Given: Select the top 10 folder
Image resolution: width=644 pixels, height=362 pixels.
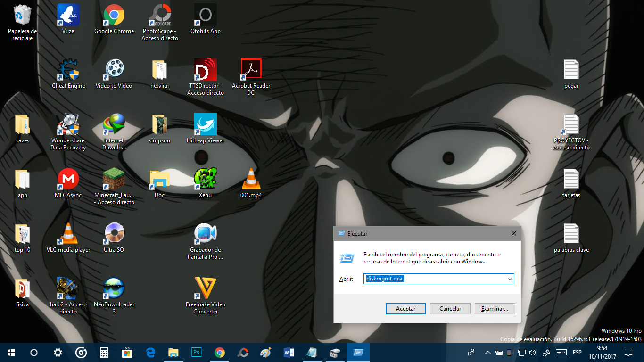Looking at the screenshot, I should [x=22, y=238].
